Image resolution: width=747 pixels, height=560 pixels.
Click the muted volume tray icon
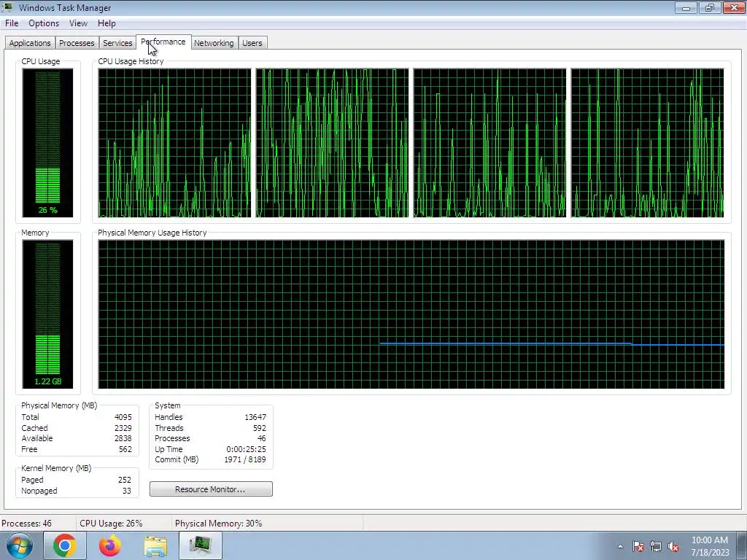click(673, 546)
